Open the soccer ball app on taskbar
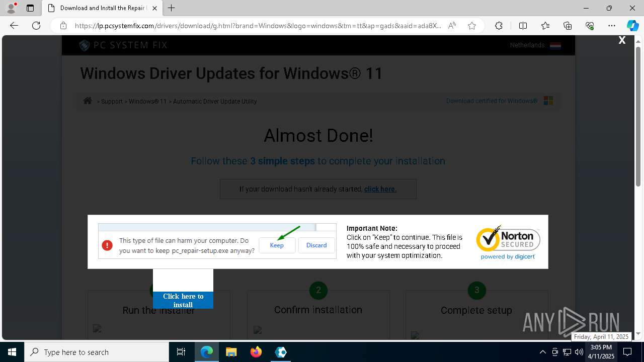The width and height of the screenshot is (644, 362). [281, 352]
